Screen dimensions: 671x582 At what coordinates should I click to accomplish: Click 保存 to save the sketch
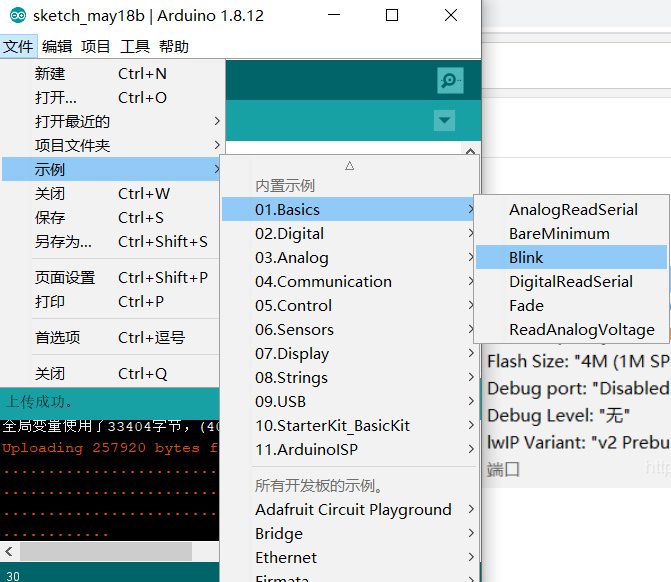pyautogui.click(x=112, y=217)
